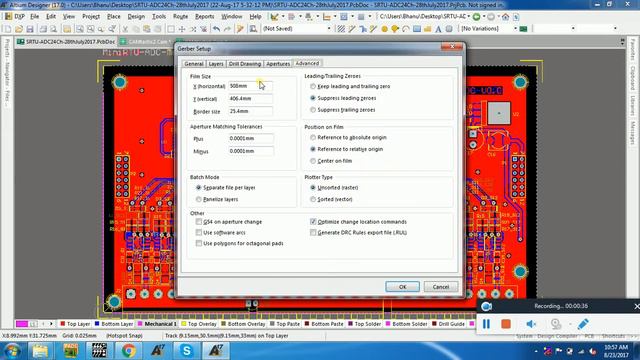Click OK in Gerber Setup dialog
The image size is (640, 360).
(x=402, y=287)
